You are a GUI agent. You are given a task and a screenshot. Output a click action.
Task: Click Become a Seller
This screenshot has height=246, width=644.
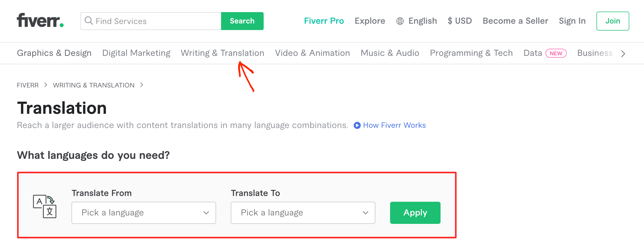[x=515, y=21]
